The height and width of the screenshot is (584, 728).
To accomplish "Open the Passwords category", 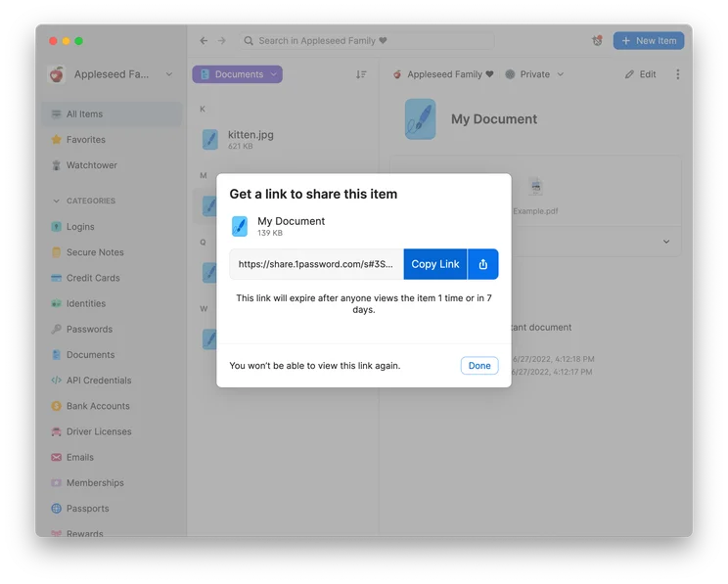I will coord(112,329).
